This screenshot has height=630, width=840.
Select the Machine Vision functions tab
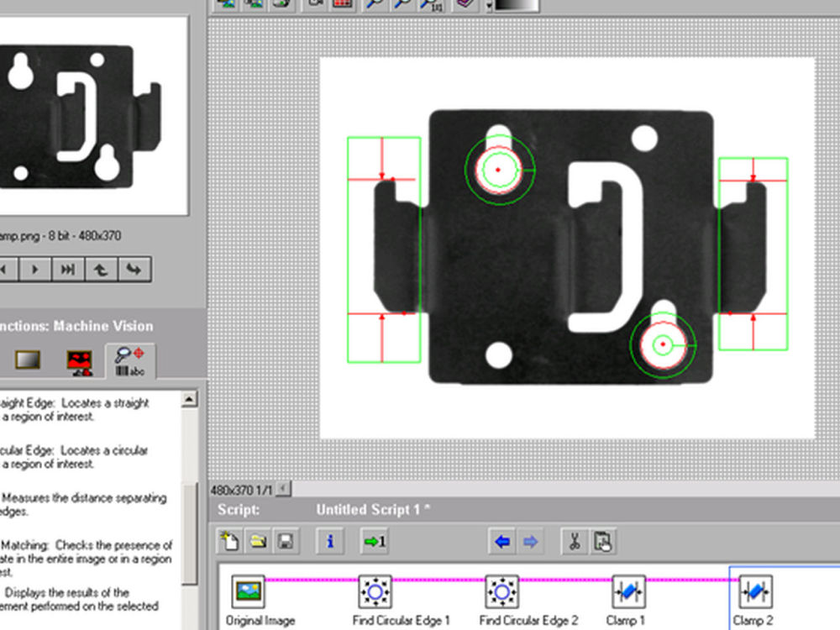(x=130, y=361)
